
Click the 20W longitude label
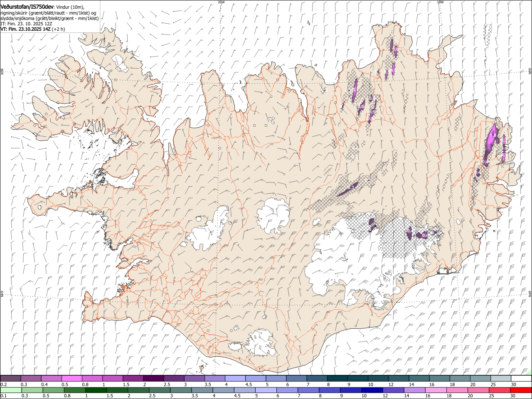click(x=221, y=2)
